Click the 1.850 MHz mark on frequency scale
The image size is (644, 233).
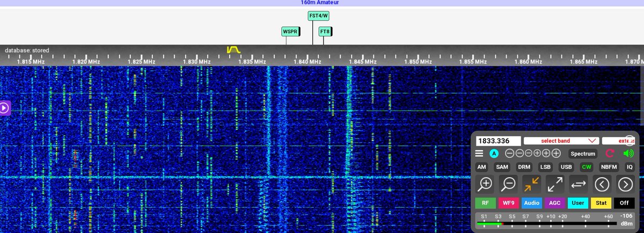(x=418, y=62)
